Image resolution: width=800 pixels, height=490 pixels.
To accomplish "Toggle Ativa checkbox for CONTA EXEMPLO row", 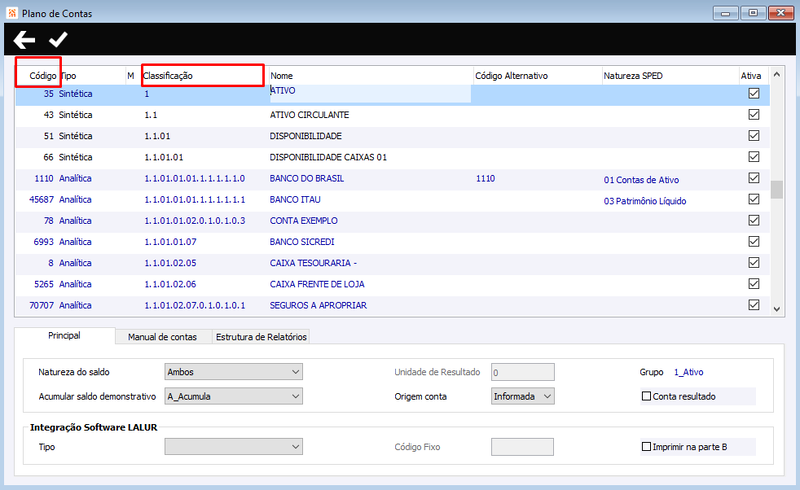I will point(754,220).
